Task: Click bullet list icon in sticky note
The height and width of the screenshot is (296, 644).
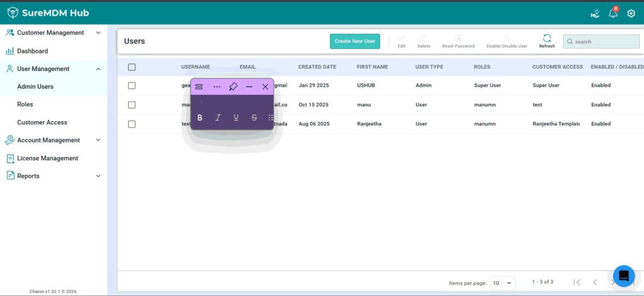Action: click(270, 118)
